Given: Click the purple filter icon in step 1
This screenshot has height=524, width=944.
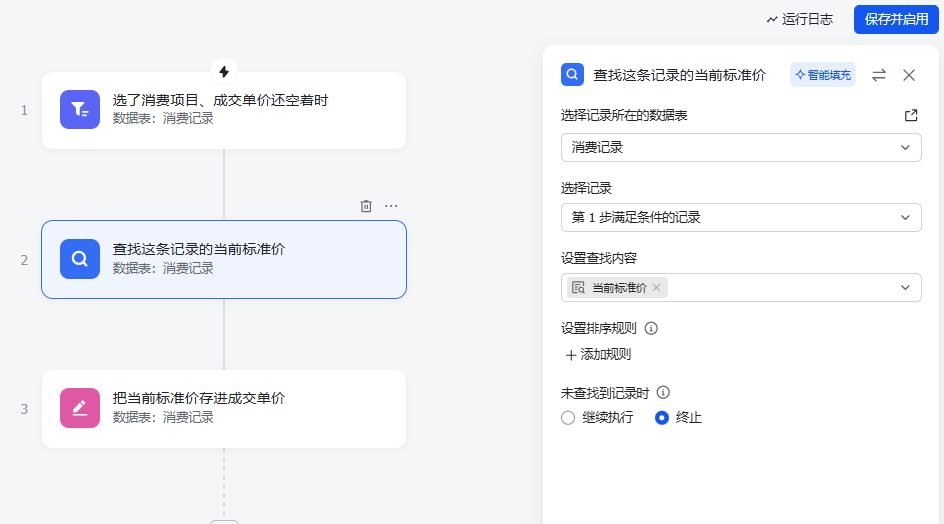Looking at the screenshot, I should pos(79,110).
